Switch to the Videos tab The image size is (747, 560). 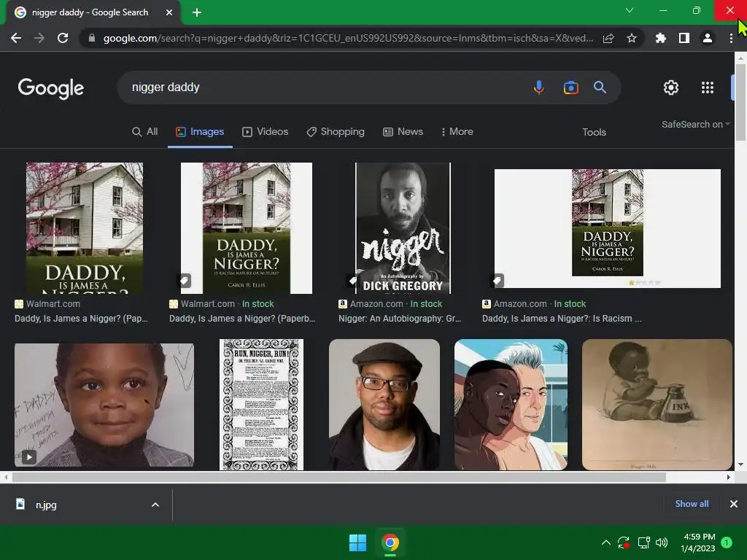pos(266,132)
